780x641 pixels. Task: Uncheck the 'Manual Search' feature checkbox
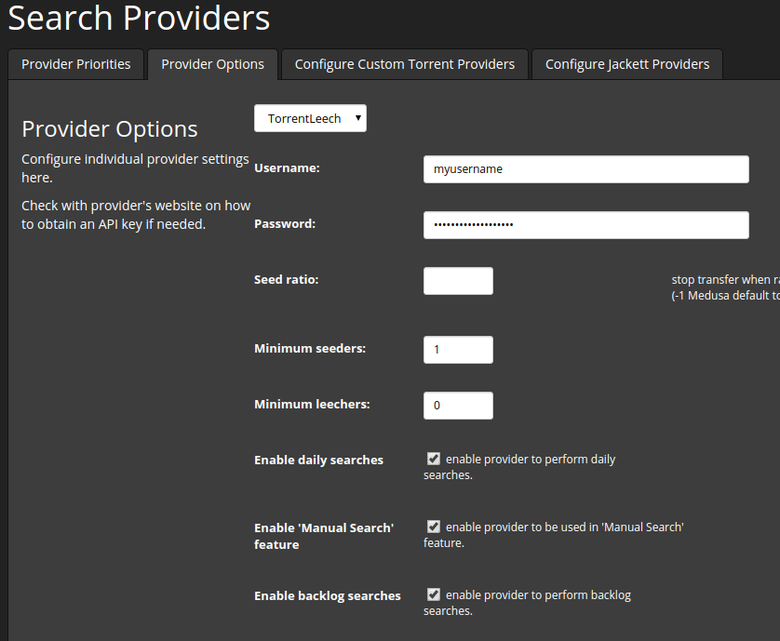[x=433, y=526]
